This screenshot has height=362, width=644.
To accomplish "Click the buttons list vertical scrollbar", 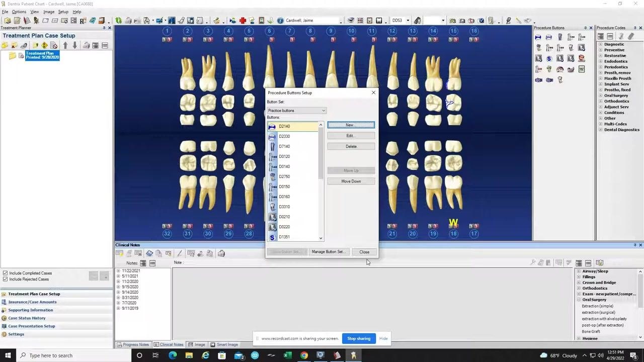I will [x=320, y=182].
